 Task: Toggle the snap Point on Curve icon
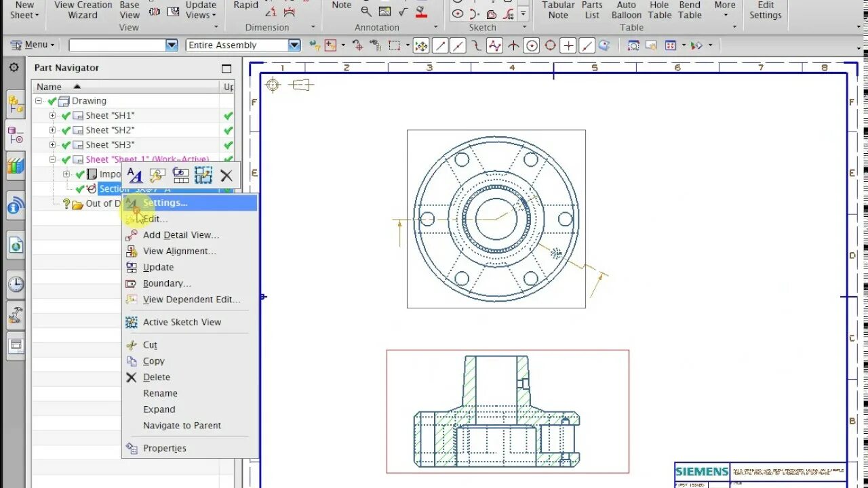pos(587,45)
